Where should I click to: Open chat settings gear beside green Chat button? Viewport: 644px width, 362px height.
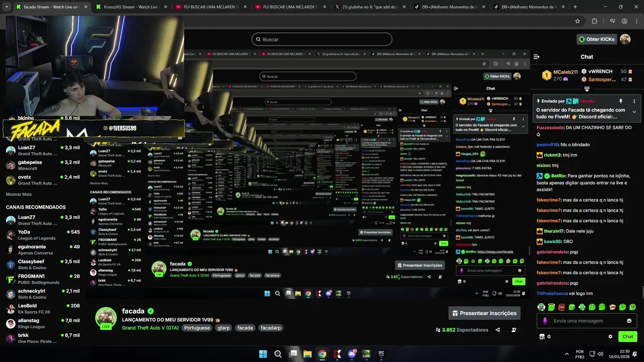click(610, 336)
